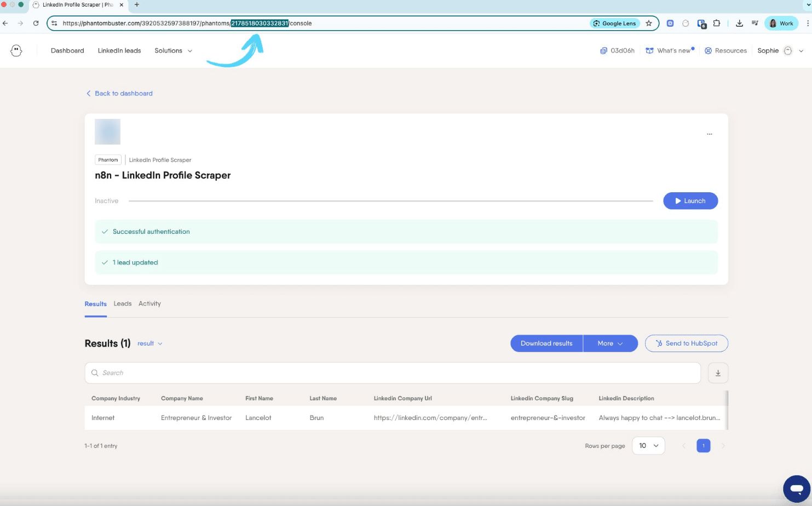Click the previous page arrow
The height and width of the screenshot is (506, 812).
tap(683, 446)
